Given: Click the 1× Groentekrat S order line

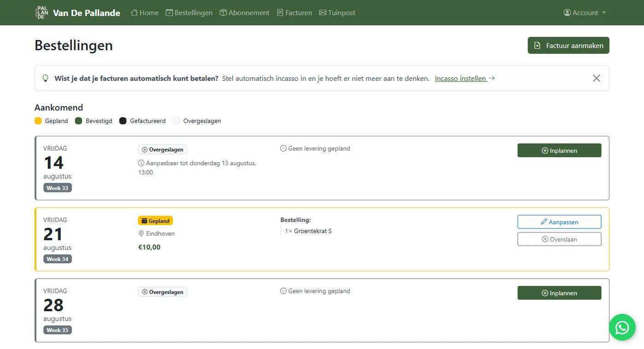Looking at the screenshot, I should pyautogui.click(x=308, y=231).
